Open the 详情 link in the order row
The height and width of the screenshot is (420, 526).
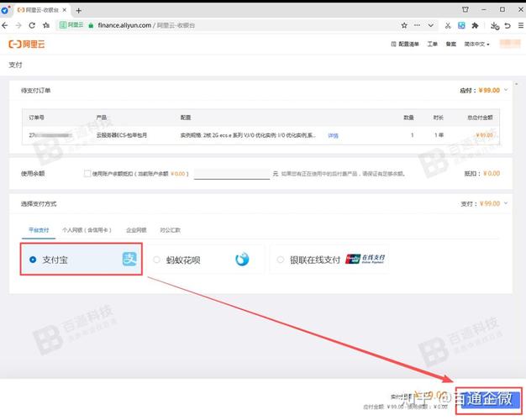tap(333, 135)
